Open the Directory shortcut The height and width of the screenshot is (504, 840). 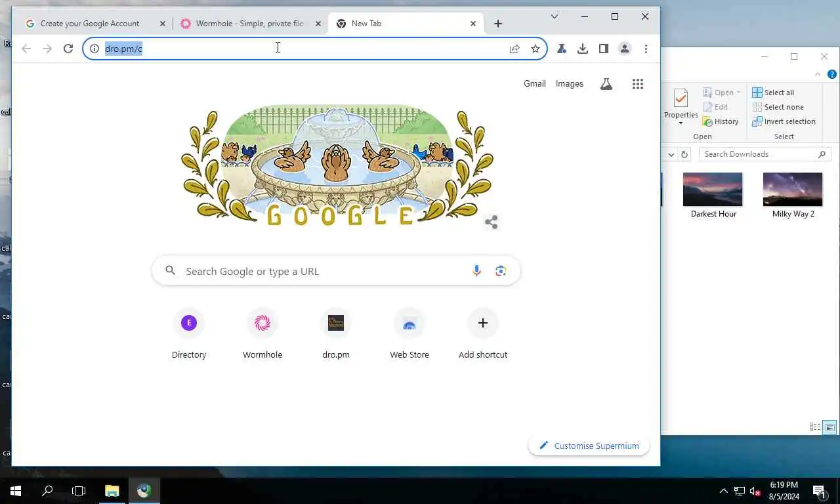click(189, 335)
